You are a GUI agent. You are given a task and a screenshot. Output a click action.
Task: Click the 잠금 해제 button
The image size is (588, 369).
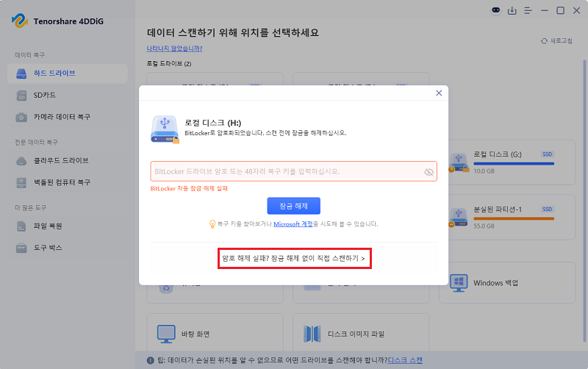pyautogui.click(x=293, y=206)
